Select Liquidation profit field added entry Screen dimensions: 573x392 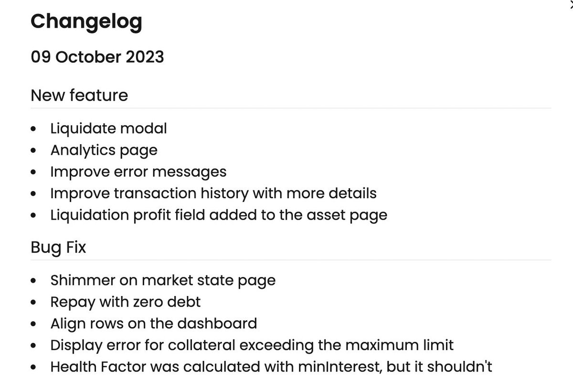tap(219, 215)
